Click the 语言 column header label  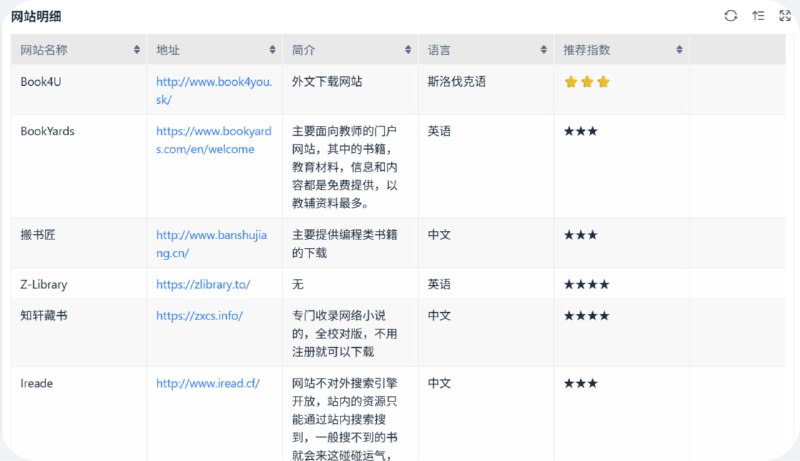pyautogui.click(x=439, y=50)
